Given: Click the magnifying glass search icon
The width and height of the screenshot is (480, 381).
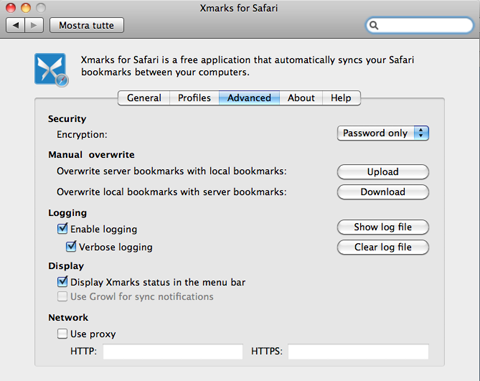Looking at the screenshot, I should tap(374, 25).
